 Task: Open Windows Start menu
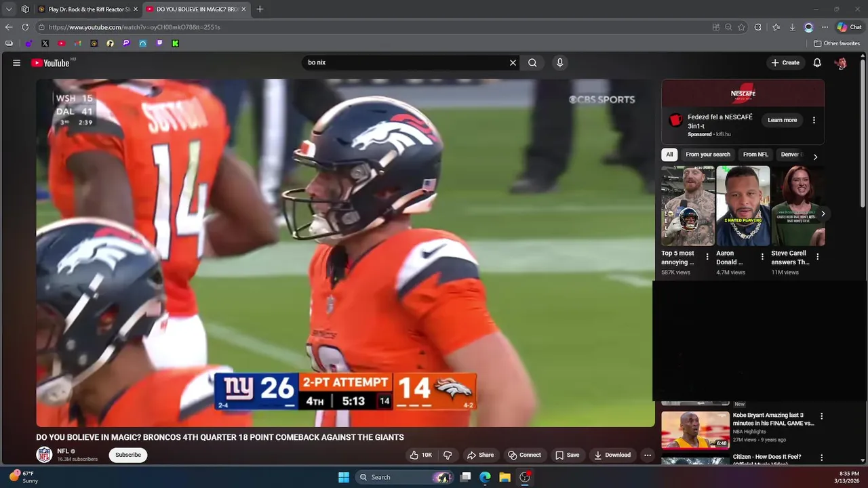pyautogui.click(x=344, y=477)
